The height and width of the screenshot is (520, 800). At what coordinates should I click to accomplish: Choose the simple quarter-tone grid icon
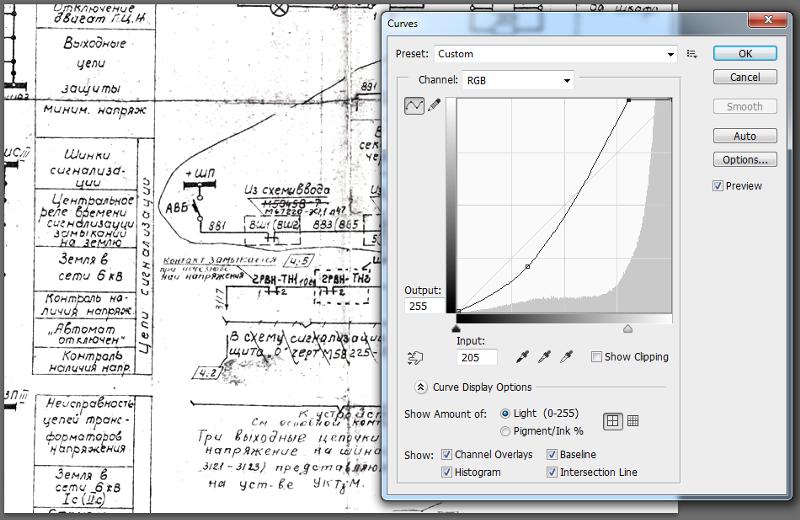612,421
